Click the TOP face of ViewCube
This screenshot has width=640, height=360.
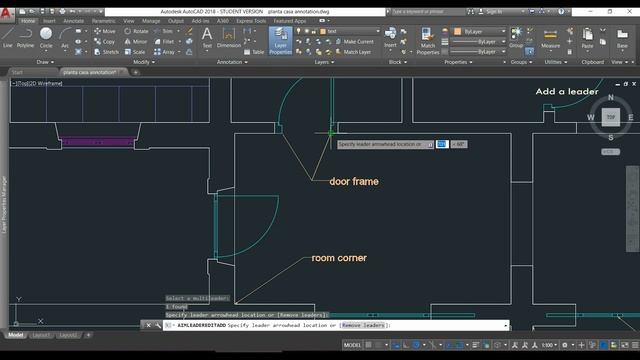tap(611, 117)
